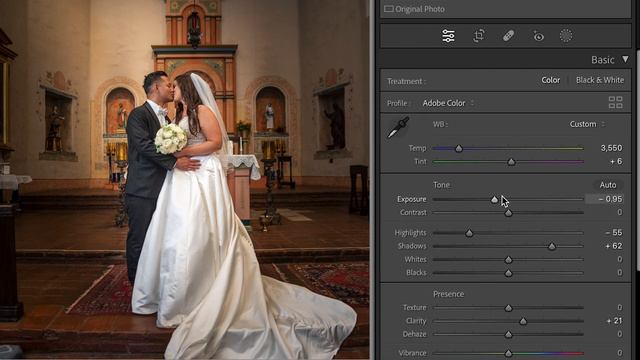Click the Contrast value 0
The height and width of the screenshot is (360, 640).
(620, 212)
